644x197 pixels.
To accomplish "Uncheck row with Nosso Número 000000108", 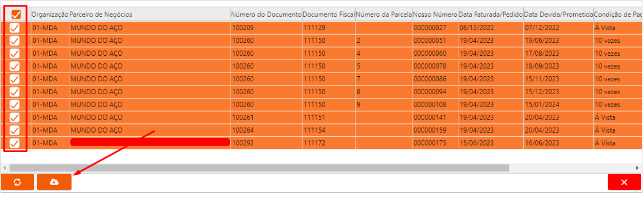I will tap(15, 104).
